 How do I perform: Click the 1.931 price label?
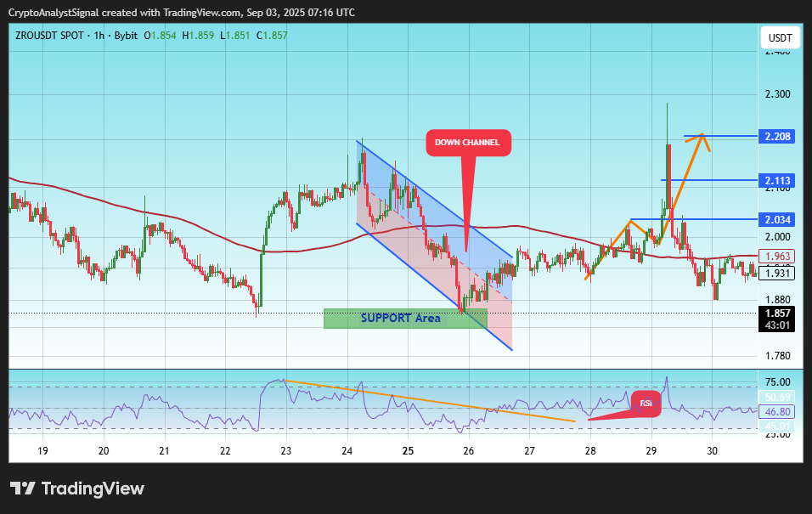pyautogui.click(x=777, y=273)
